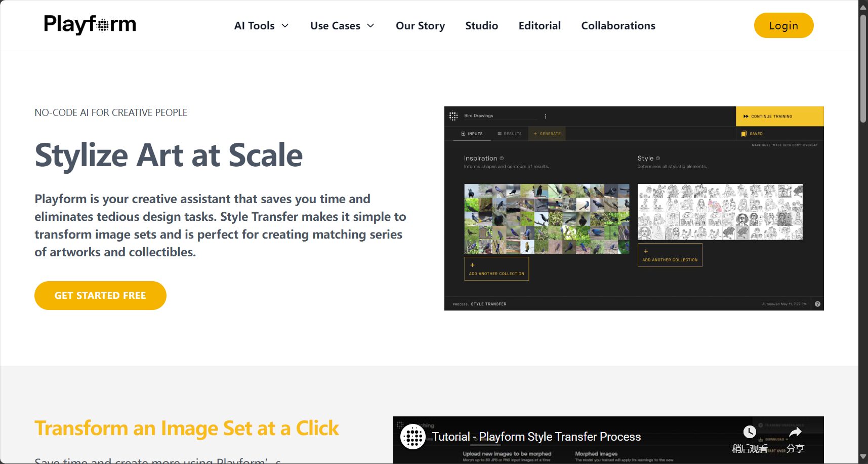
Task: Click the Playform channel avatar in video
Action: 413,437
